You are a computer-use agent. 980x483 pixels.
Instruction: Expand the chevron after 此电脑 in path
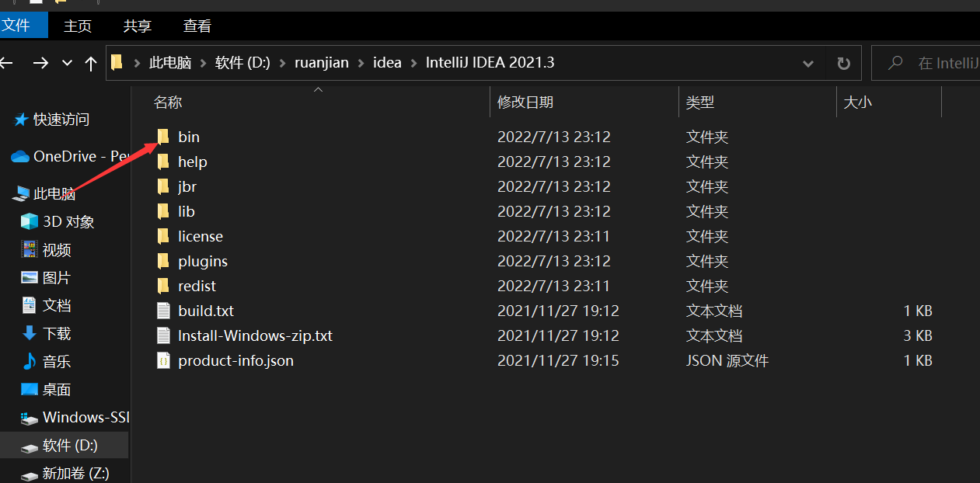point(204,63)
